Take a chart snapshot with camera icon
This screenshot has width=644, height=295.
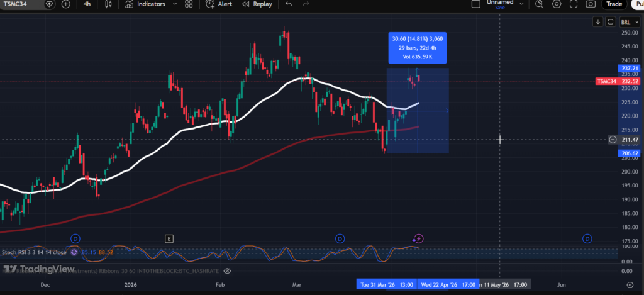click(x=591, y=4)
